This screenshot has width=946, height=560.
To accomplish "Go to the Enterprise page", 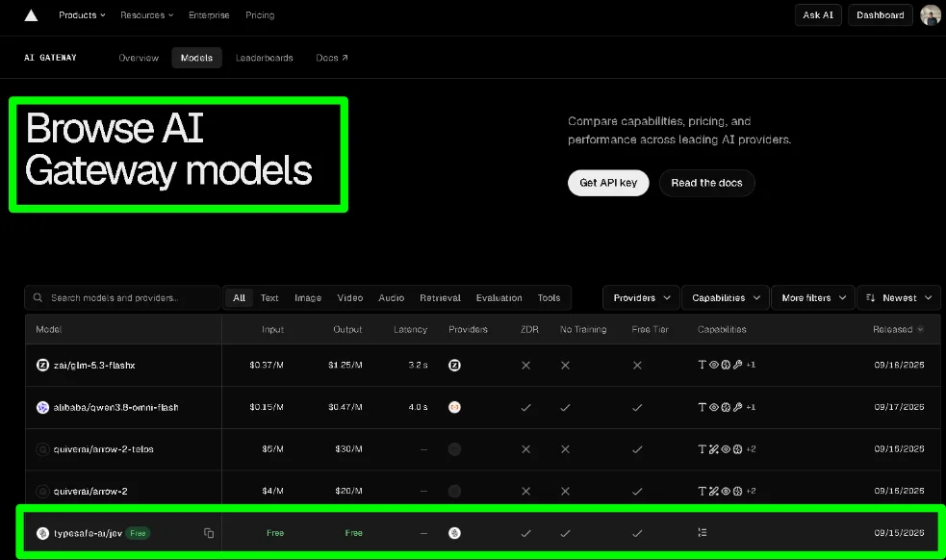I will [x=209, y=15].
